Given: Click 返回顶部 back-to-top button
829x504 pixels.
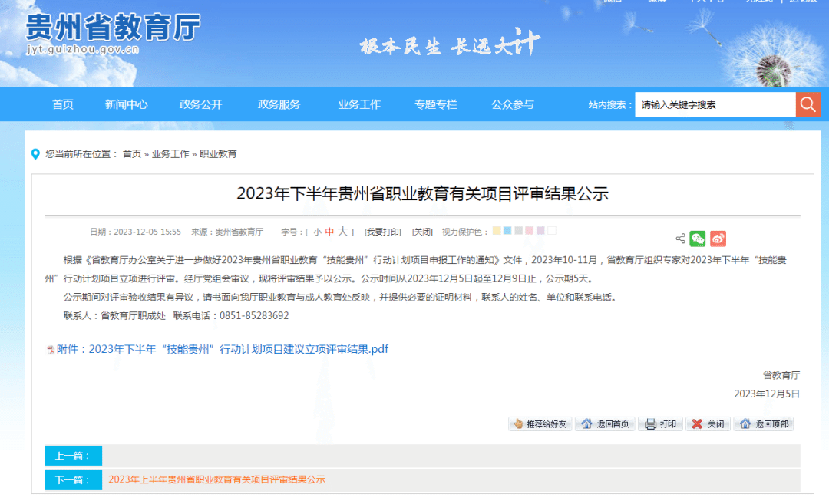Looking at the screenshot, I should [763, 423].
